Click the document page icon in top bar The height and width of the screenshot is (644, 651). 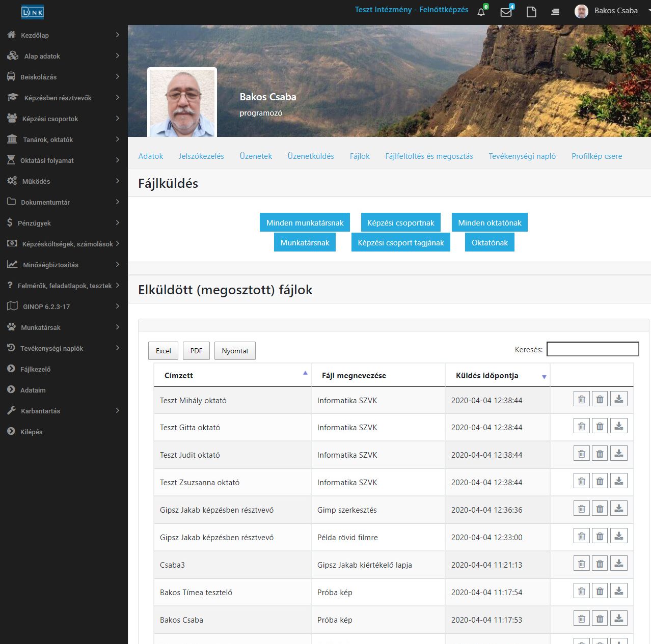pyautogui.click(x=531, y=12)
